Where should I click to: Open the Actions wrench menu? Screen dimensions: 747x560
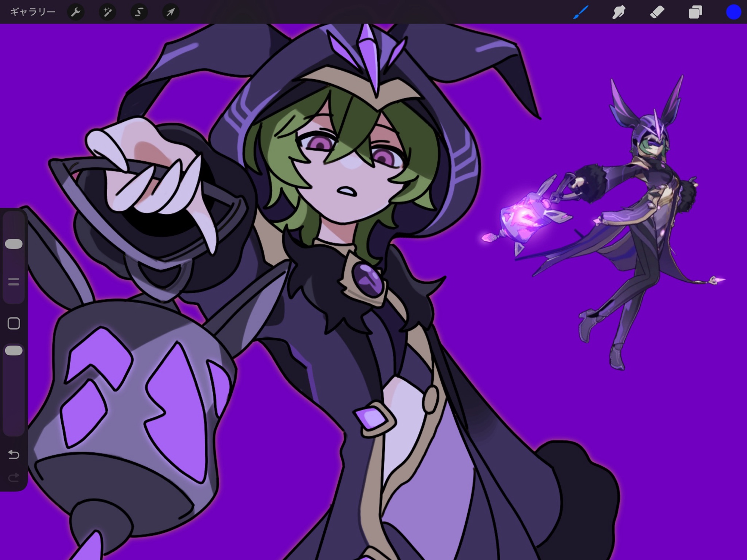[76, 12]
